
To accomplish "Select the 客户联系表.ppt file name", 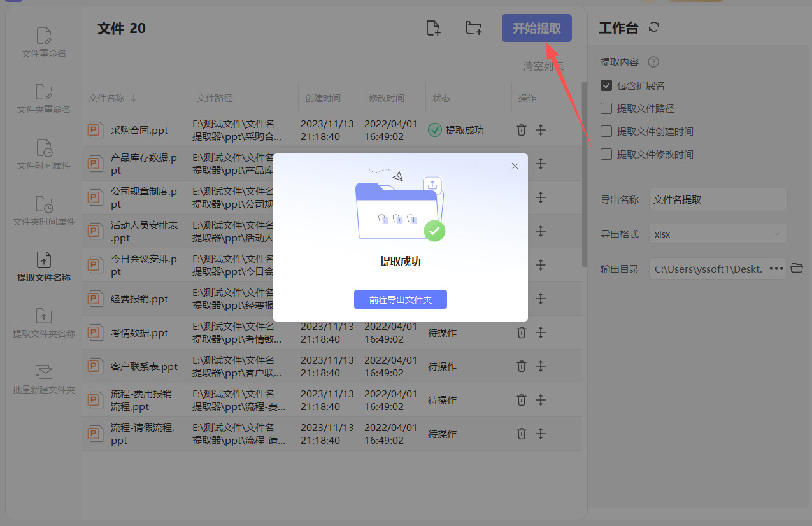I will coord(144,366).
